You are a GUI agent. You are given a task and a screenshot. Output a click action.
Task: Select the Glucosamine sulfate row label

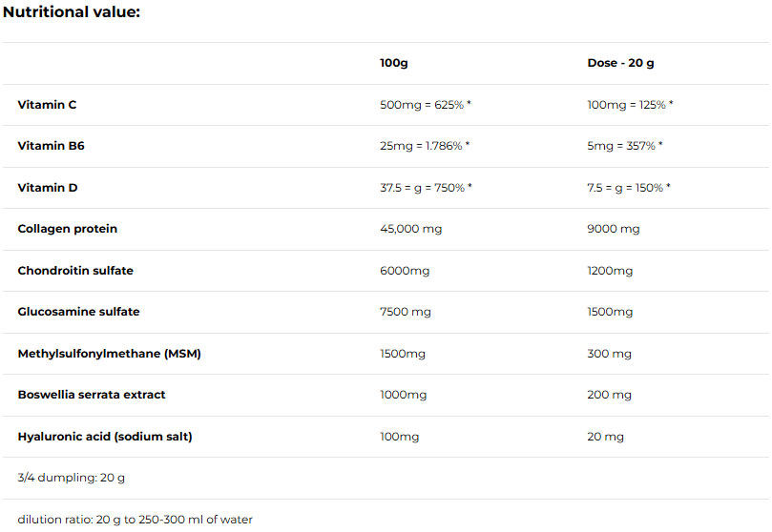pyautogui.click(x=78, y=312)
